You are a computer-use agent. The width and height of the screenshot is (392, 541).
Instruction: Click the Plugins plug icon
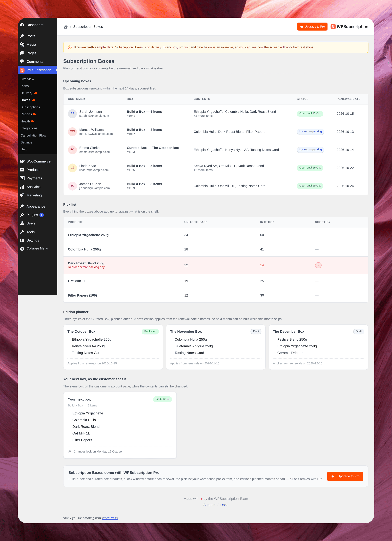pyautogui.click(x=22, y=215)
